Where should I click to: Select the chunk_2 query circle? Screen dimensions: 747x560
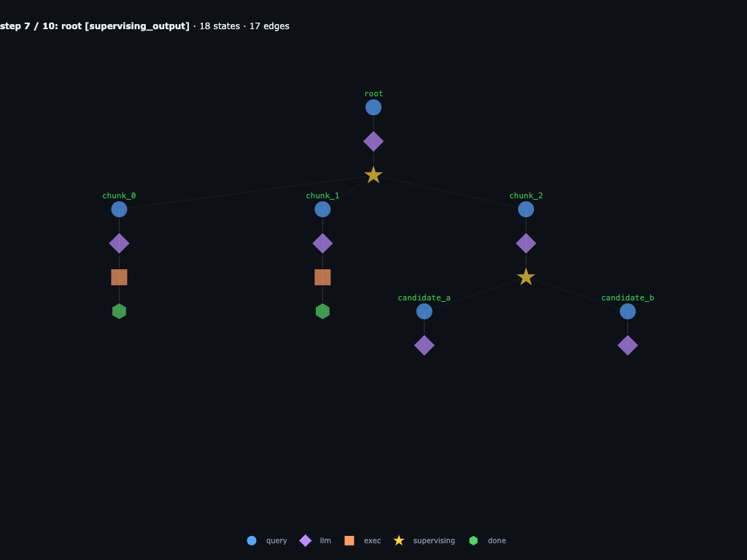point(526,209)
